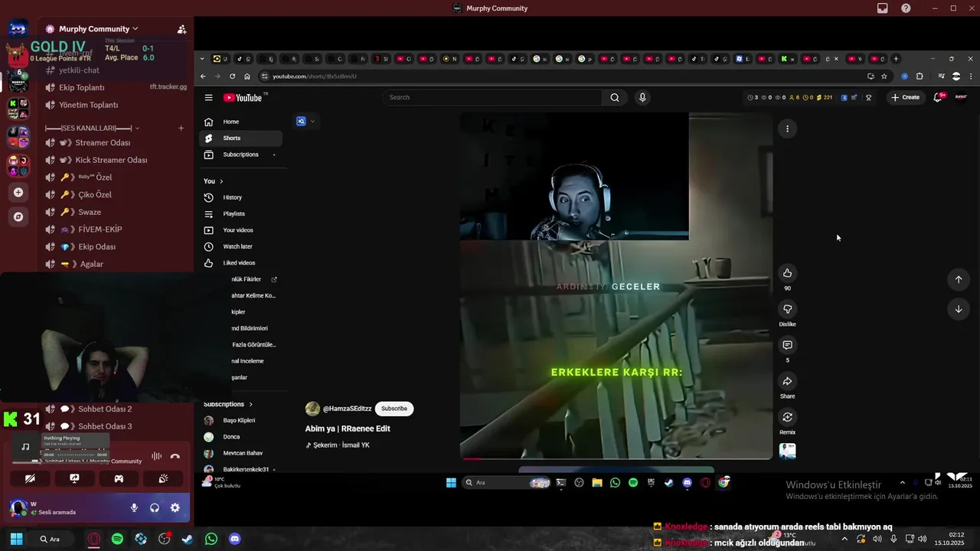Viewport: 980px width, 551px height.
Task: Open yetkili-chat text channel
Action: [79, 70]
